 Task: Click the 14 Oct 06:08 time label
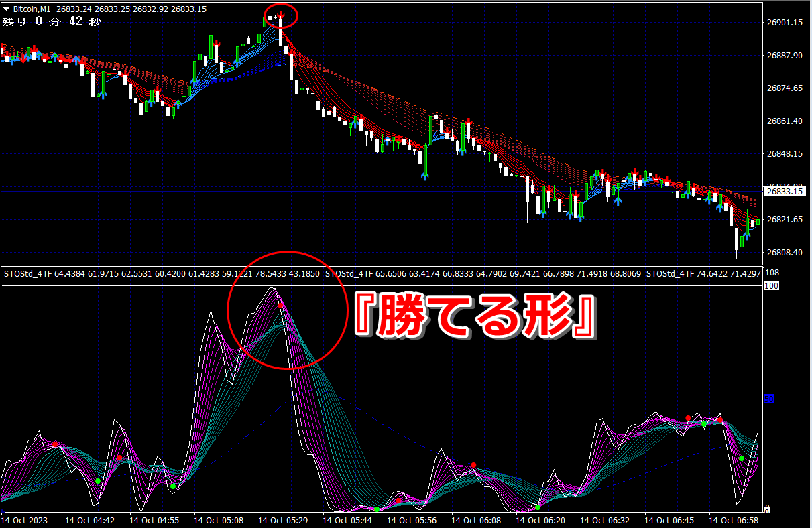476,520
